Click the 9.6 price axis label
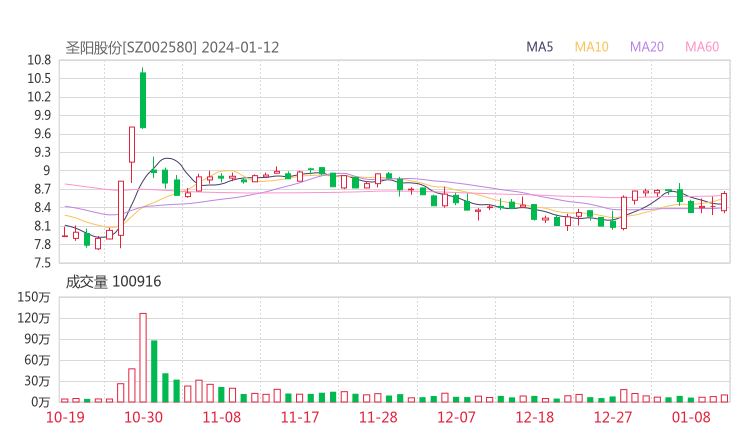The width and height of the screenshot is (740, 440). coord(42,134)
